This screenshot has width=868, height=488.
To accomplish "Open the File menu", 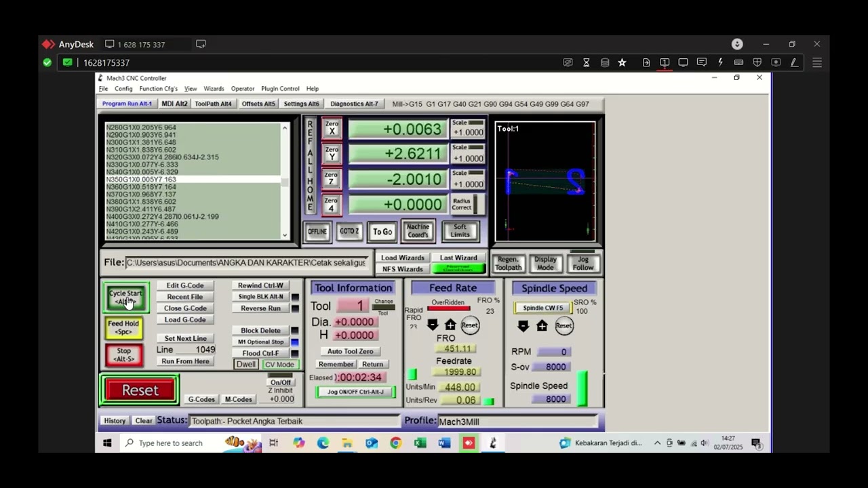I will 103,89.
